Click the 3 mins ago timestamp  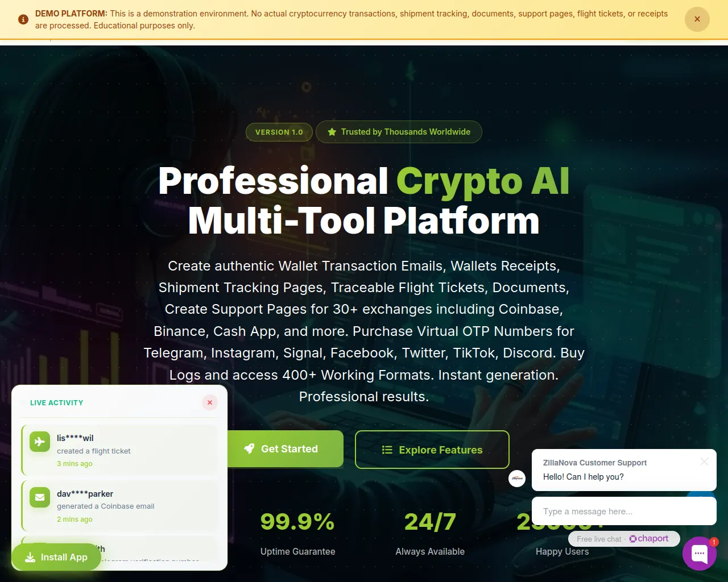tap(75, 464)
